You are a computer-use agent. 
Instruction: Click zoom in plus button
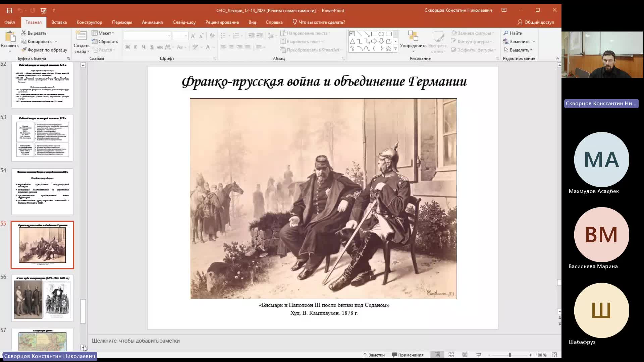(530, 355)
